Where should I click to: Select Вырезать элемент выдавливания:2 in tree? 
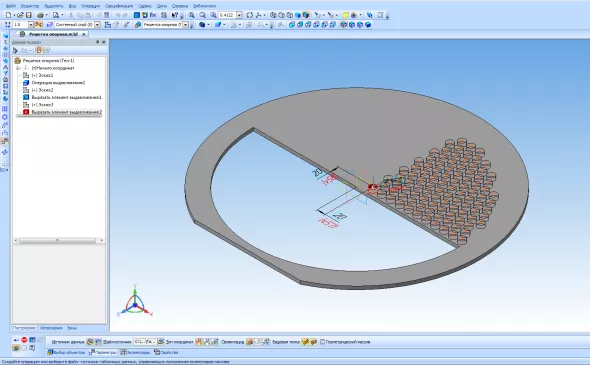tap(66, 112)
